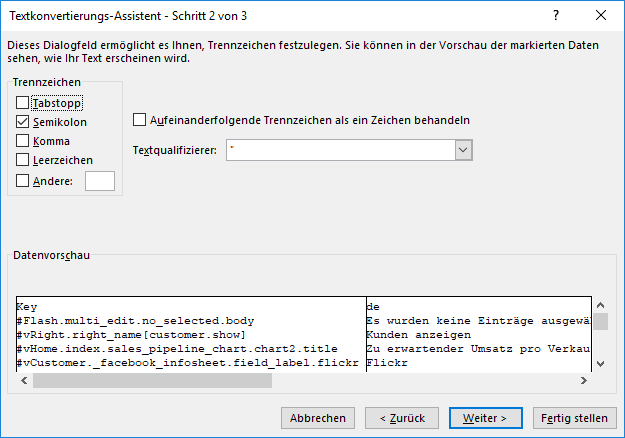The width and height of the screenshot is (625, 438).
Task: Click the custom delimiter field beside Andere
Action: (x=100, y=181)
